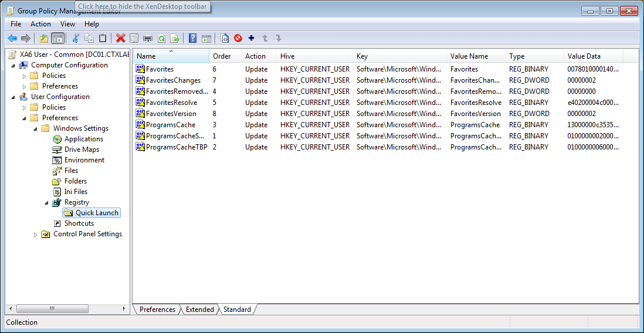Screen dimensions: 644x333
Task: Click the Favorites row registry icon
Action: 140,69
